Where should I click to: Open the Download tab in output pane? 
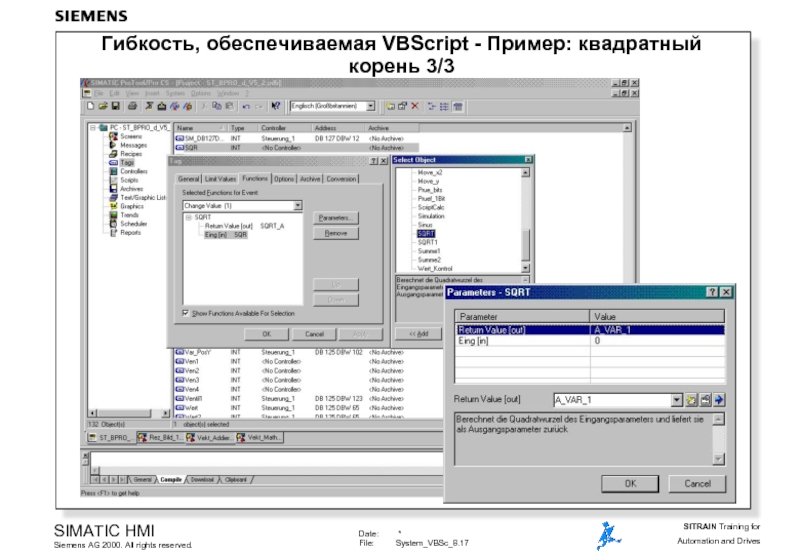(x=203, y=480)
